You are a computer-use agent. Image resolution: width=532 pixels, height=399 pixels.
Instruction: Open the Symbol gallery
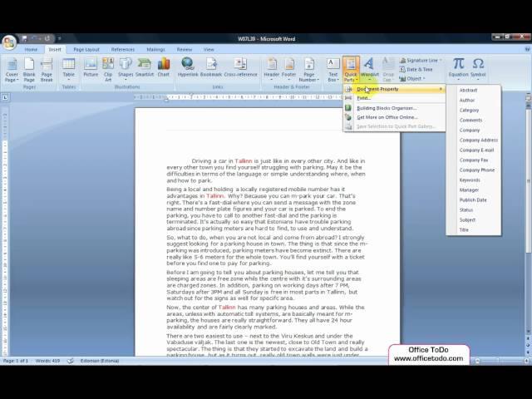(478, 67)
